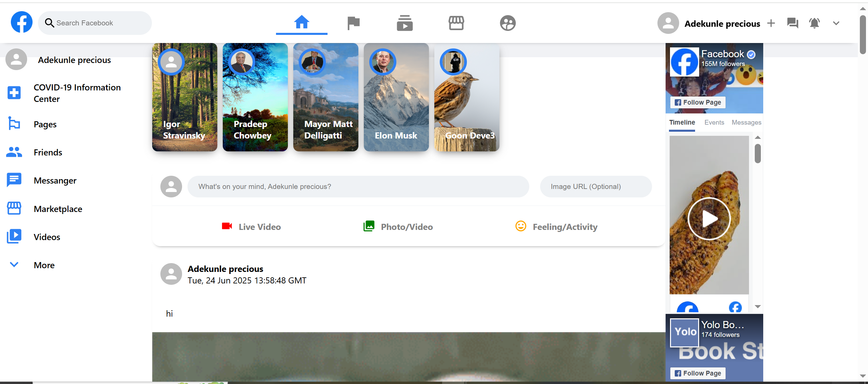
Task: Open the Groups icon in top navigation
Action: [x=508, y=23]
